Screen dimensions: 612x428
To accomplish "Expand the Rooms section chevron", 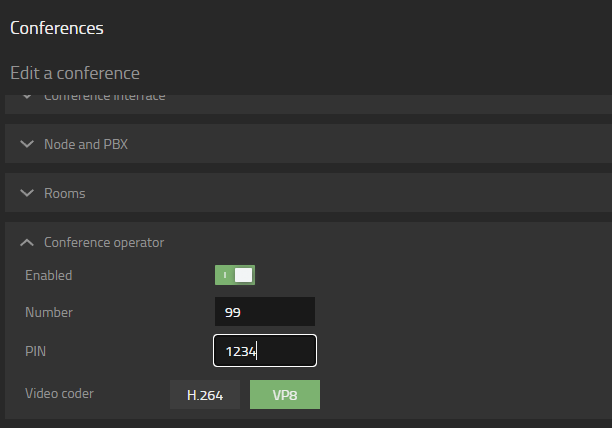I will (27, 193).
